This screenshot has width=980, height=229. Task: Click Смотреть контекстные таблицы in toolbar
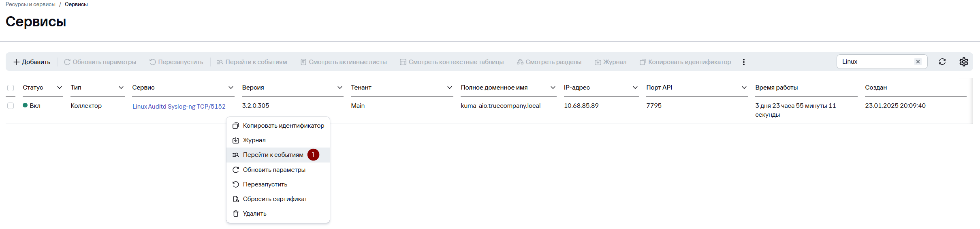pos(452,62)
